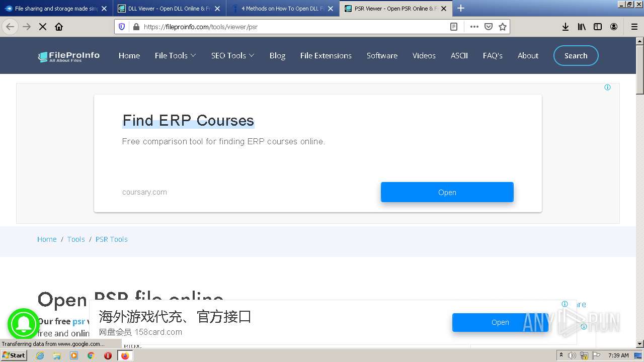Image resolution: width=644 pixels, height=362 pixels.
Task: Click the psr link in description
Action: [x=78, y=321]
